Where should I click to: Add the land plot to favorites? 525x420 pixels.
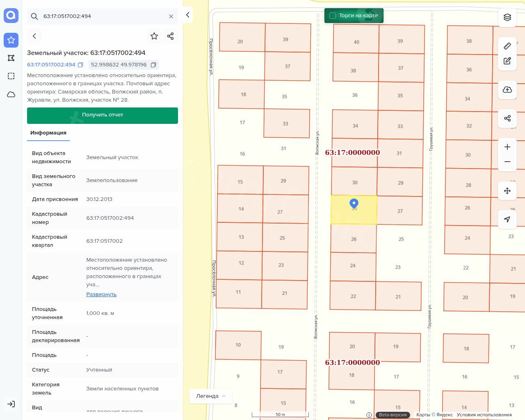(x=154, y=36)
